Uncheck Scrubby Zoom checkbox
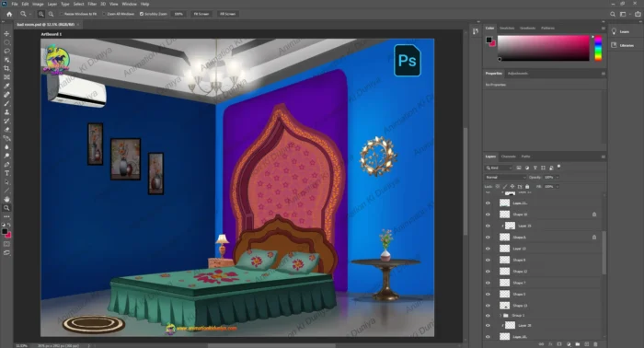Viewport: 644px width, 348px height. 142,14
